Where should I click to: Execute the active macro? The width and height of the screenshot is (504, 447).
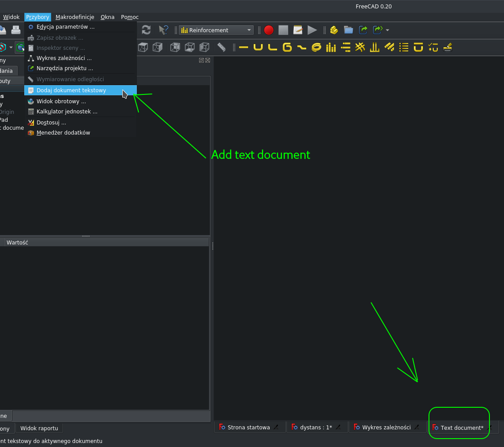tap(312, 30)
